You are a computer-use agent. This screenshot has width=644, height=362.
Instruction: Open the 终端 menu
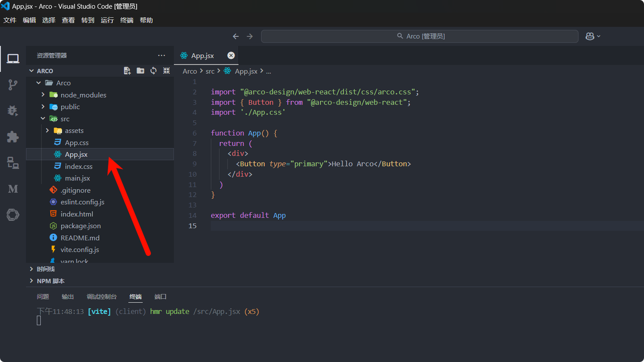pos(127,20)
